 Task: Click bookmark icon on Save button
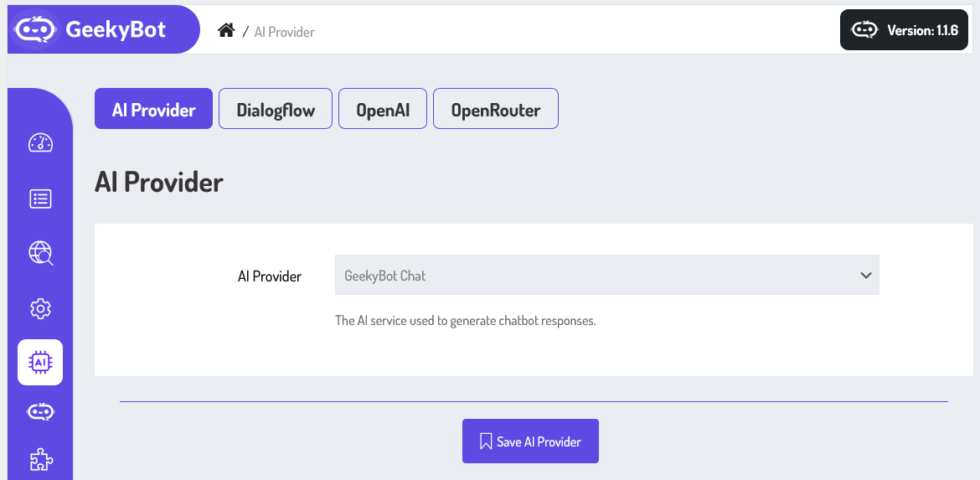point(486,441)
